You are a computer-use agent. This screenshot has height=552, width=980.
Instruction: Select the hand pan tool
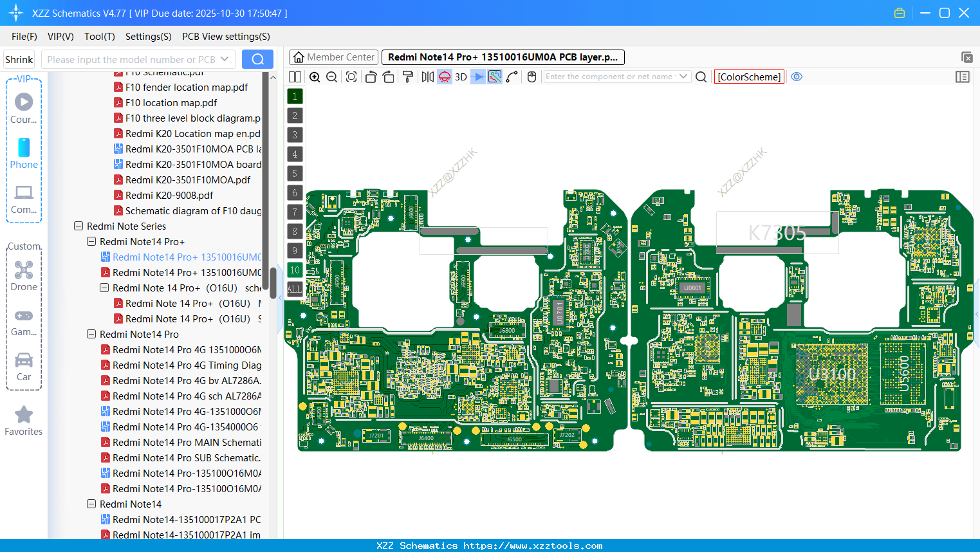(532, 77)
